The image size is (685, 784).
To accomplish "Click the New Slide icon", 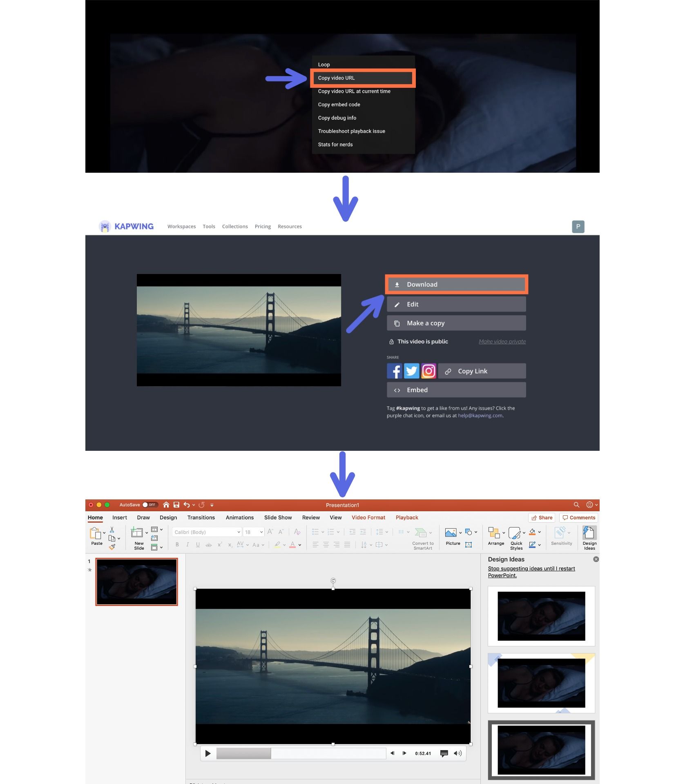I will coord(136,532).
